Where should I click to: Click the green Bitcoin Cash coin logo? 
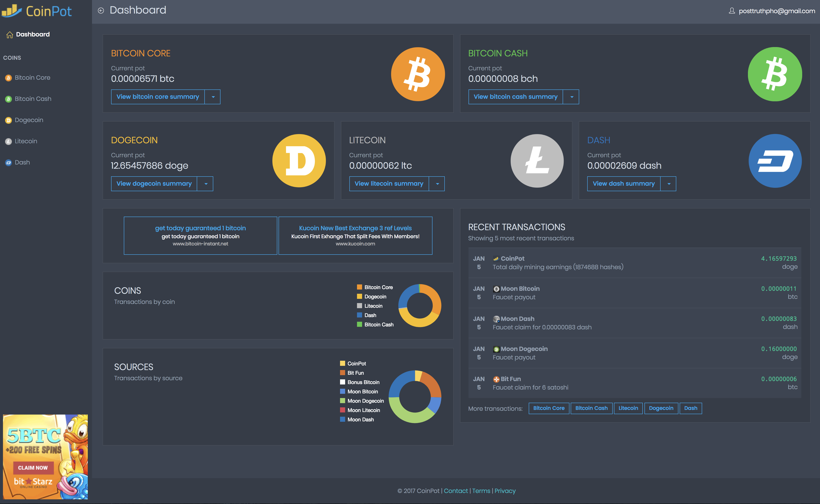pos(775,74)
